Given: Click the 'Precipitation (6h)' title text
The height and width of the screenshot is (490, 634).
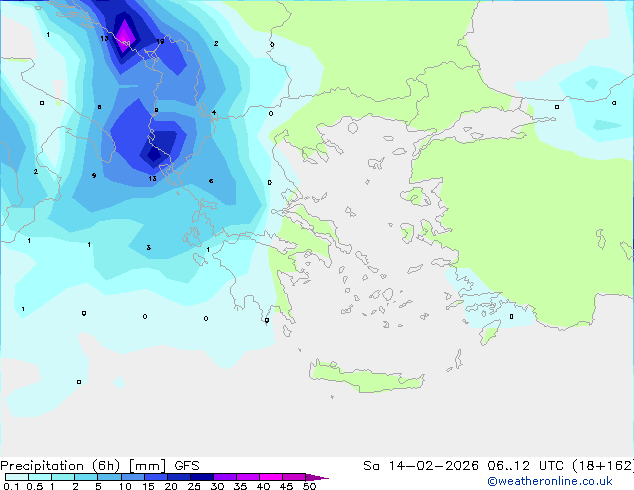Looking at the screenshot, I should [60, 466].
